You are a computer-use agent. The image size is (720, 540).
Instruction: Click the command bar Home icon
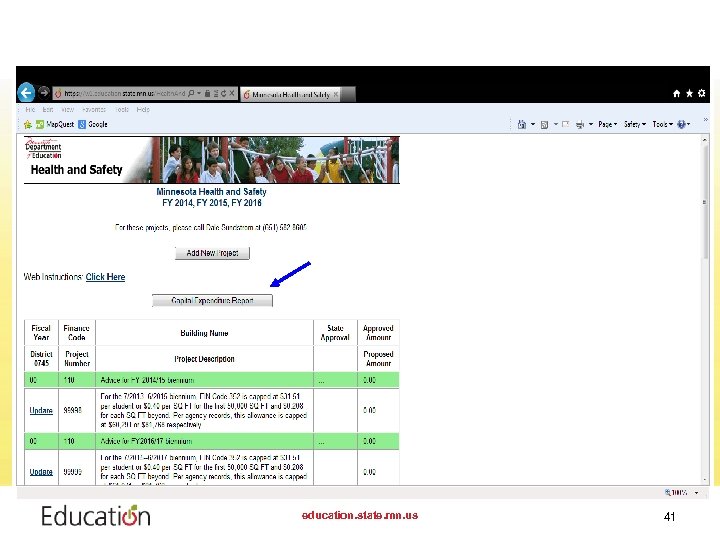522,124
